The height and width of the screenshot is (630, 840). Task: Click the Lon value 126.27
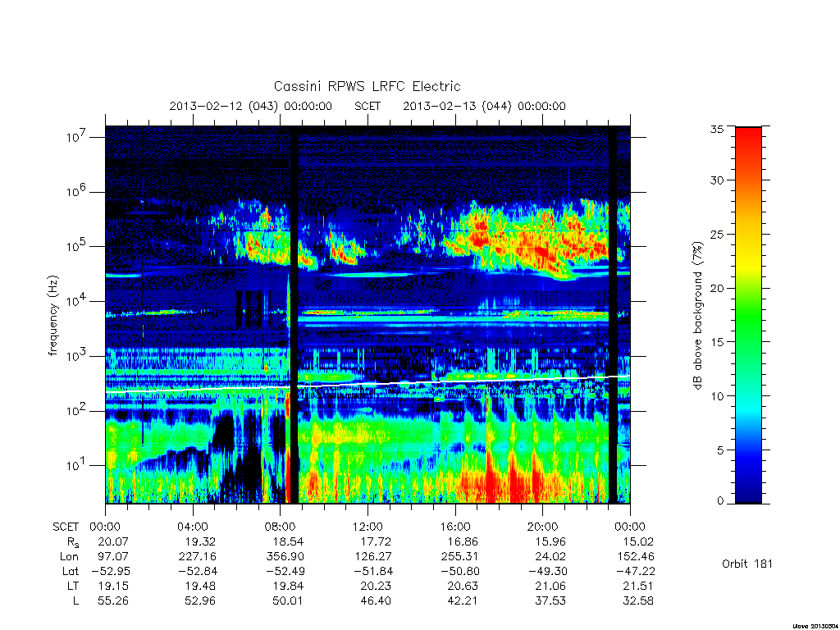click(x=372, y=557)
